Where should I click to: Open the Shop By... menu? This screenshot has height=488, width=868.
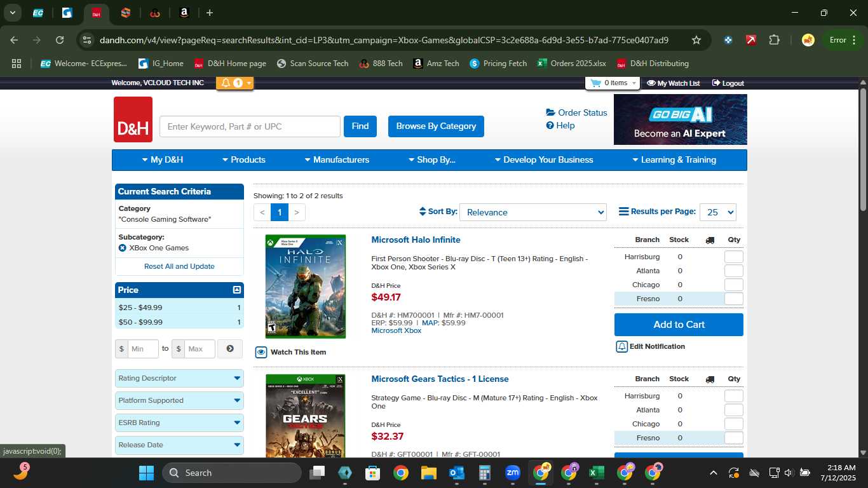pyautogui.click(x=431, y=159)
